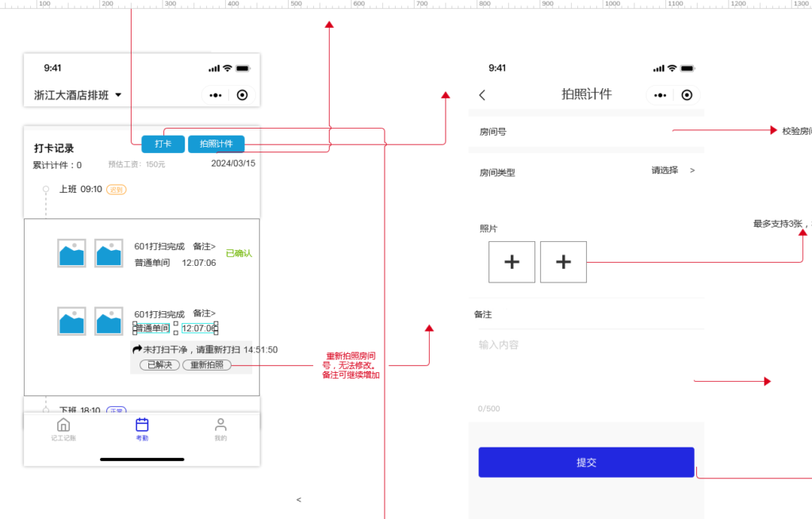Open 备注> of the 已确认 record

click(204, 246)
